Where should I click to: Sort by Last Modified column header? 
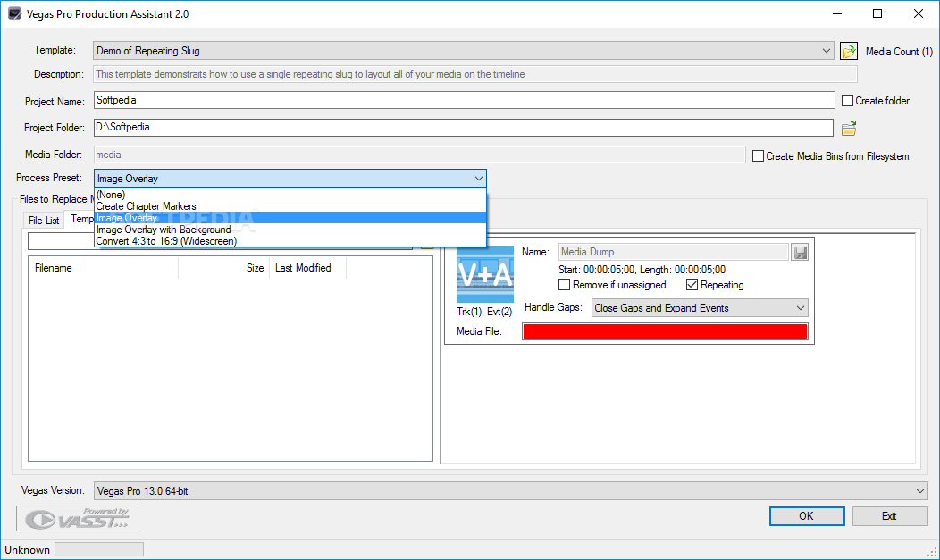click(308, 268)
